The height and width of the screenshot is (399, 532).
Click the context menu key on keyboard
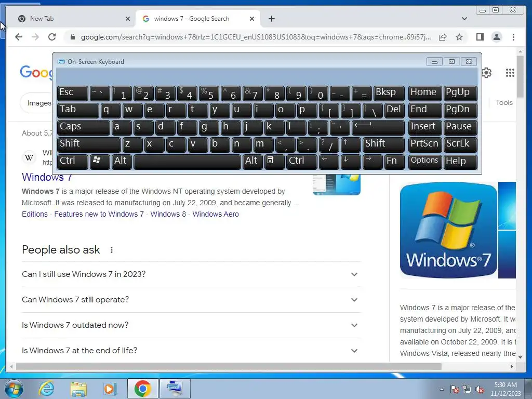coord(274,162)
